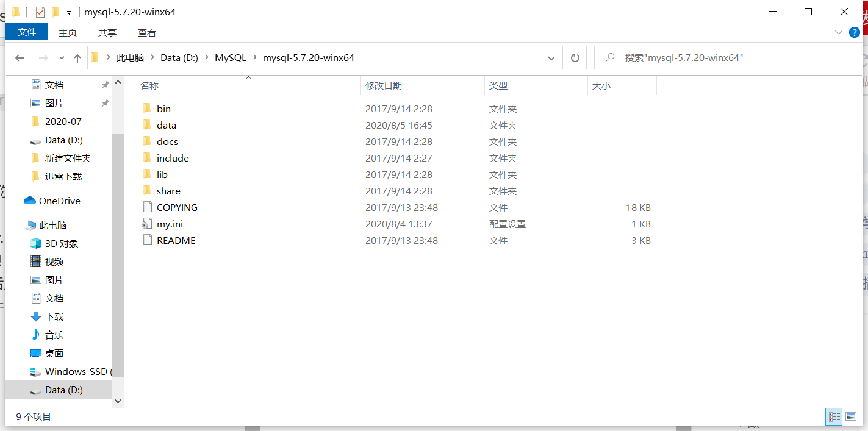
Task: Click the my.ini file name
Action: click(x=170, y=224)
